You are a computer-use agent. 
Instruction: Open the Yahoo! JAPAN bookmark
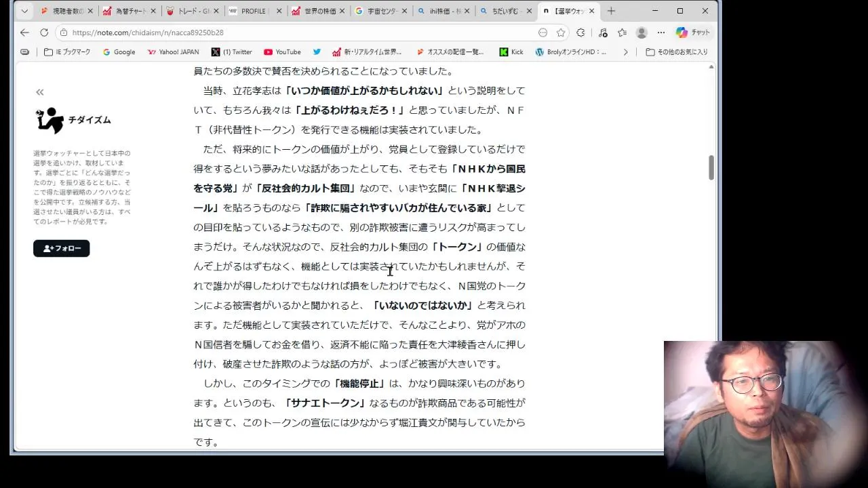pyautogui.click(x=173, y=52)
